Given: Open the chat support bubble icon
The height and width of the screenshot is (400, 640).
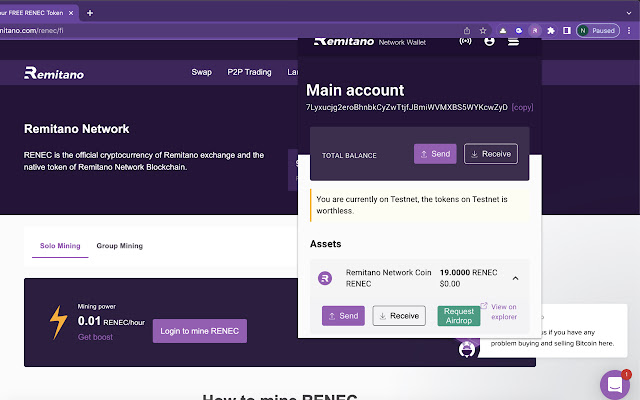Looking at the screenshot, I should coord(616,384).
